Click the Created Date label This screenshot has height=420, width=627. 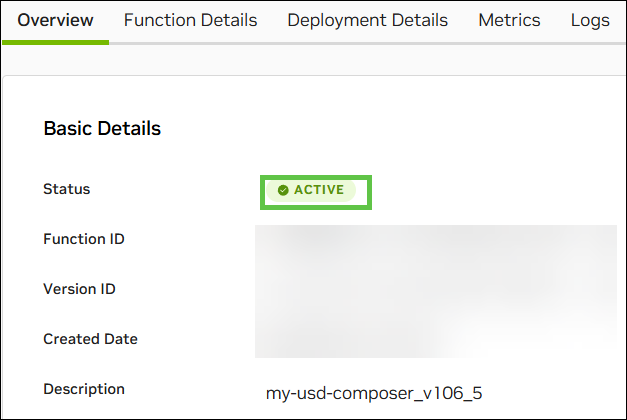[x=90, y=339]
